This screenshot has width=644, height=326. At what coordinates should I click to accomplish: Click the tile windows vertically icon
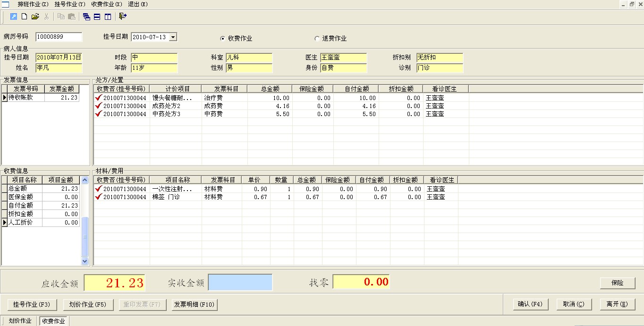pyautogui.click(x=108, y=17)
